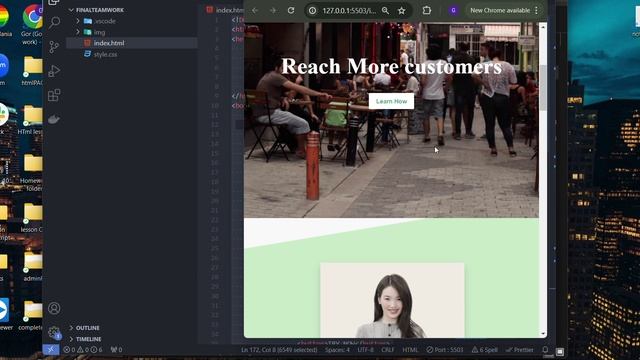The height and width of the screenshot is (360, 640).
Task: Open Chrome's three-dot menu
Action: (536, 10)
